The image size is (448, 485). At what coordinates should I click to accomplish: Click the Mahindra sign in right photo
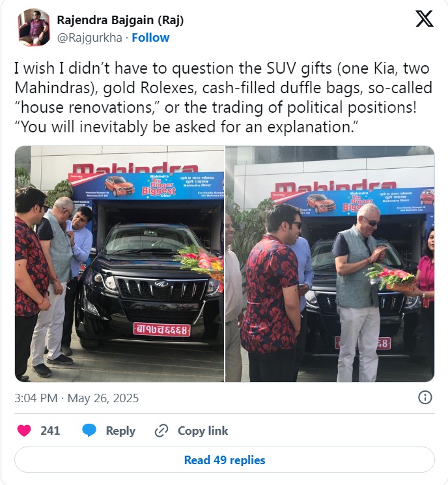[x=335, y=187]
